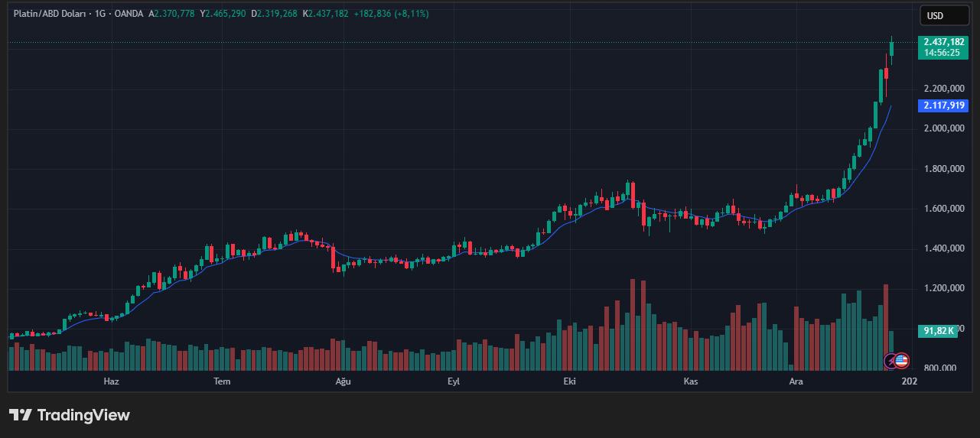Viewport: 980px width, 438px height.
Task: Click the Ağu month label on time axis
Action: click(342, 381)
